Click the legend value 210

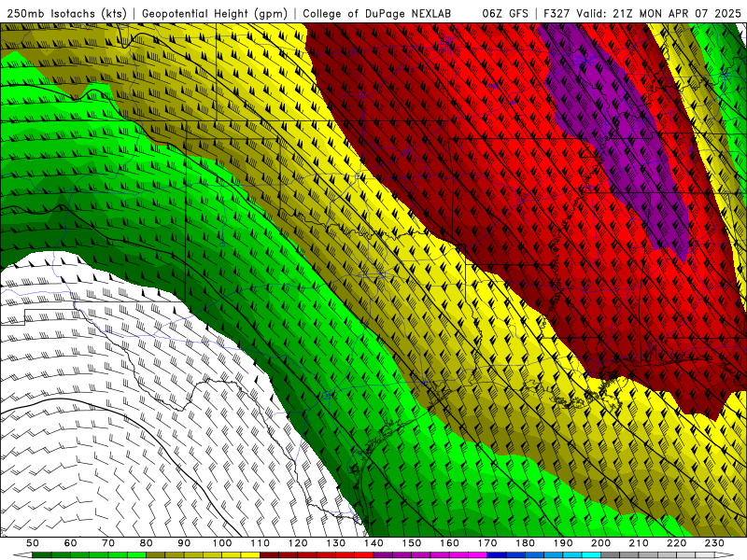point(639,543)
